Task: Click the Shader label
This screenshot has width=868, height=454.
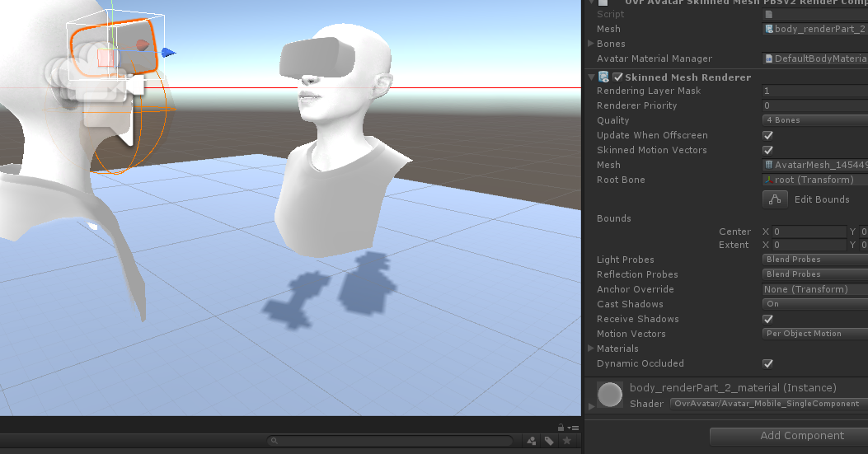Action: (x=646, y=404)
